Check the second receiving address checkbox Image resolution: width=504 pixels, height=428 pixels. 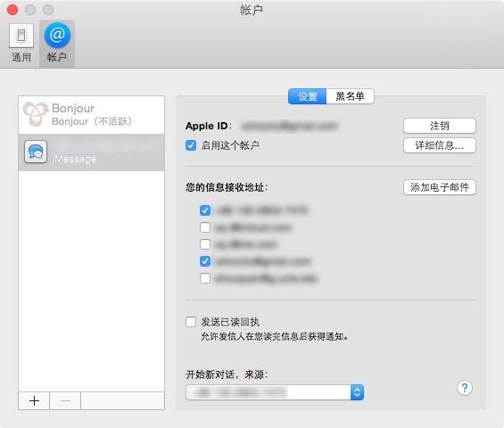(205, 227)
